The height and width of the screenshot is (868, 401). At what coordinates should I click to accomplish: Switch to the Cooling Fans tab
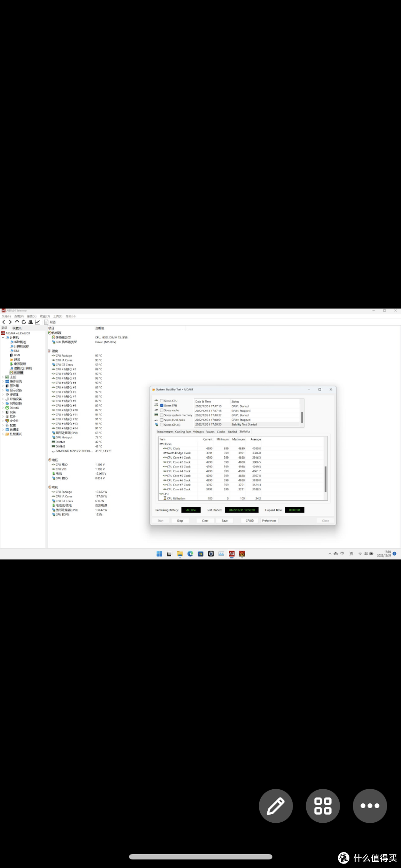click(x=183, y=432)
